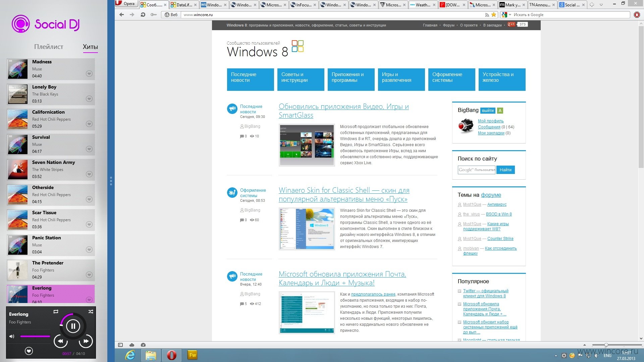Click the red Opera extension icon at toolbar end
The height and width of the screenshot is (362, 644).
click(x=637, y=15)
